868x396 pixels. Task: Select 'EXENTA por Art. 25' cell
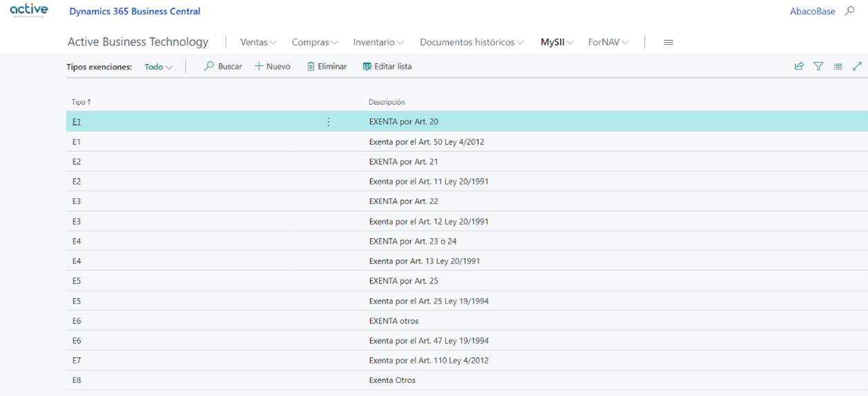tap(404, 281)
